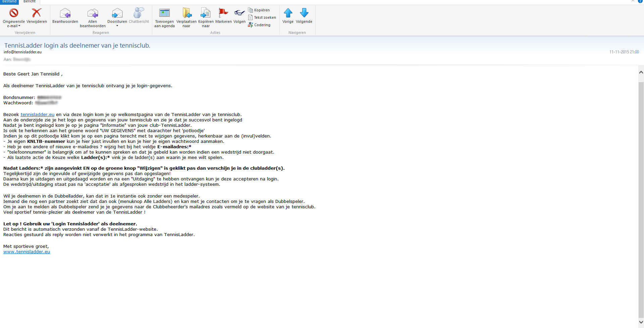Click the email subject TennisLadder login
The width and height of the screenshot is (644, 328).
(x=77, y=45)
